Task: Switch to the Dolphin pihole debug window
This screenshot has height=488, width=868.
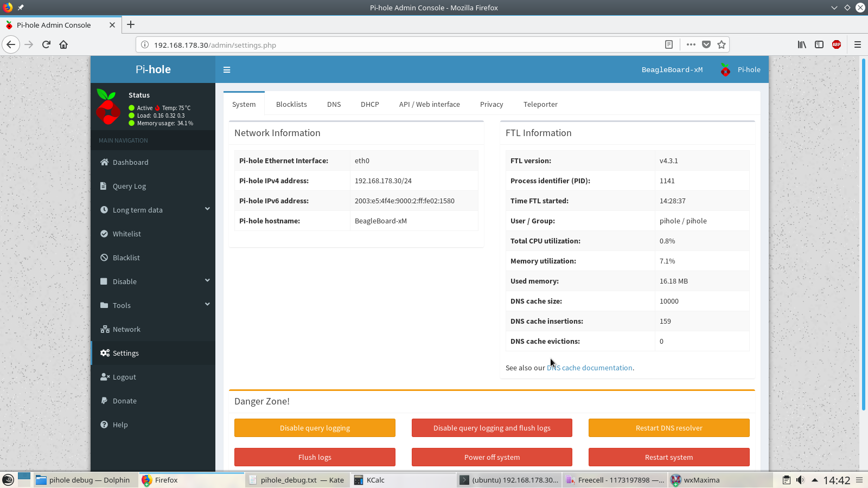Action: pyautogui.click(x=84, y=480)
